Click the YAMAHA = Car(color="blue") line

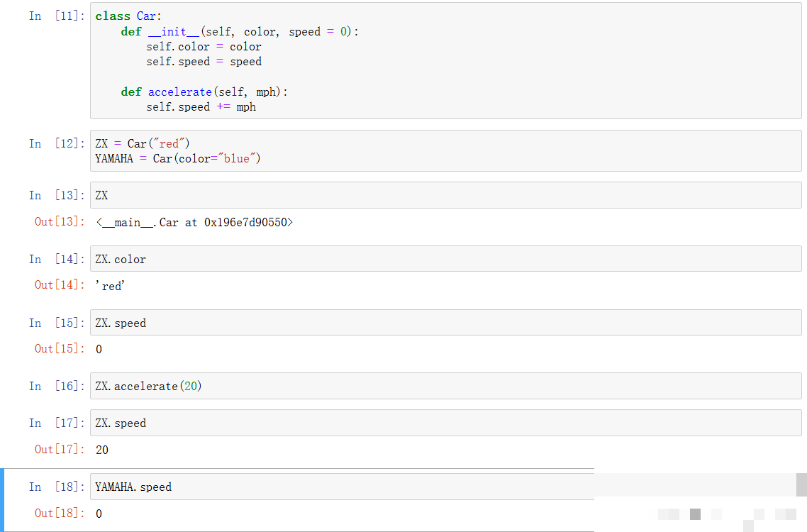178,159
